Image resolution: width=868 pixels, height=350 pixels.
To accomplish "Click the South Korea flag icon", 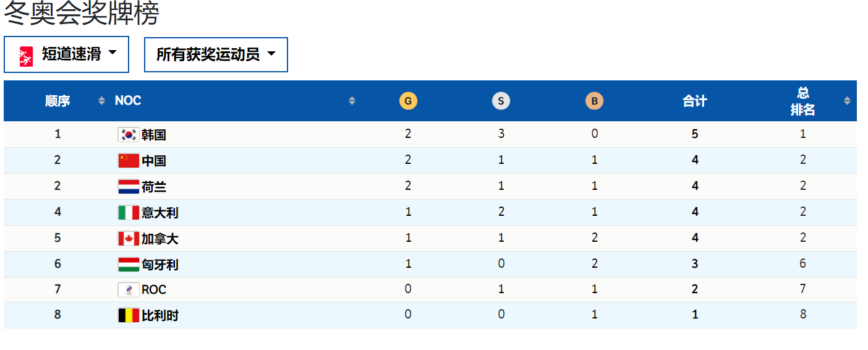I will point(129,135).
